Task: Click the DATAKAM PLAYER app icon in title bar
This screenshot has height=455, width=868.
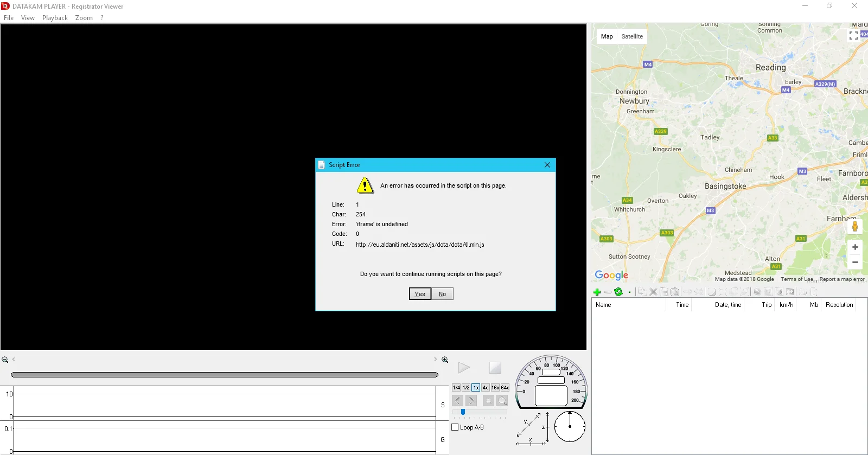Action: pyautogui.click(x=5, y=6)
